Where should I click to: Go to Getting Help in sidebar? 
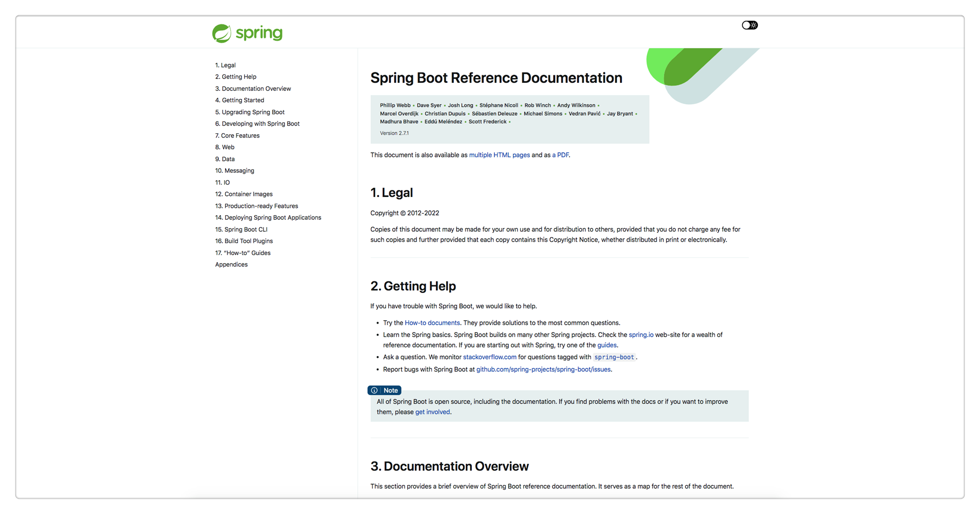[x=235, y=77]
